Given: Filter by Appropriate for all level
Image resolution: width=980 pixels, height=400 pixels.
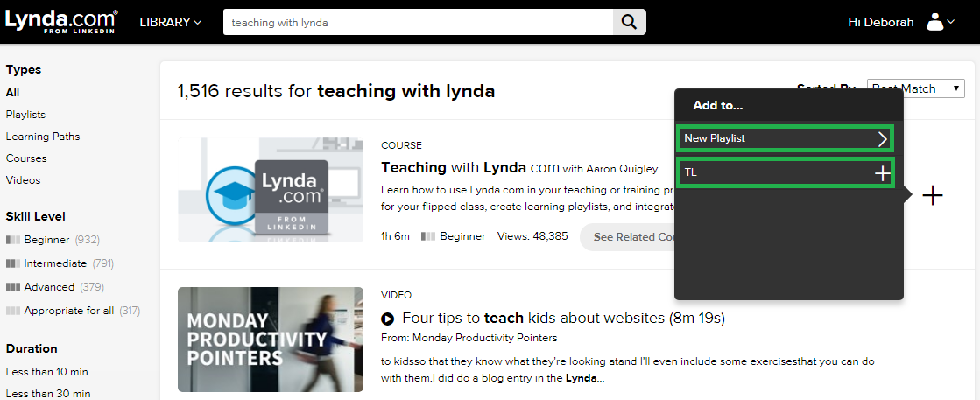Looking at the screenshot, I should point(73,311).
